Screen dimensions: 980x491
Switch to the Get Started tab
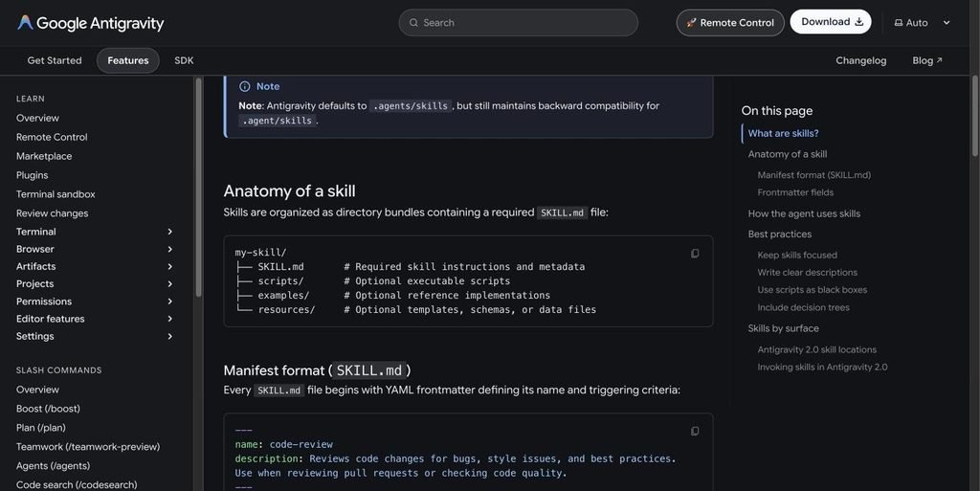coord(55,60)
